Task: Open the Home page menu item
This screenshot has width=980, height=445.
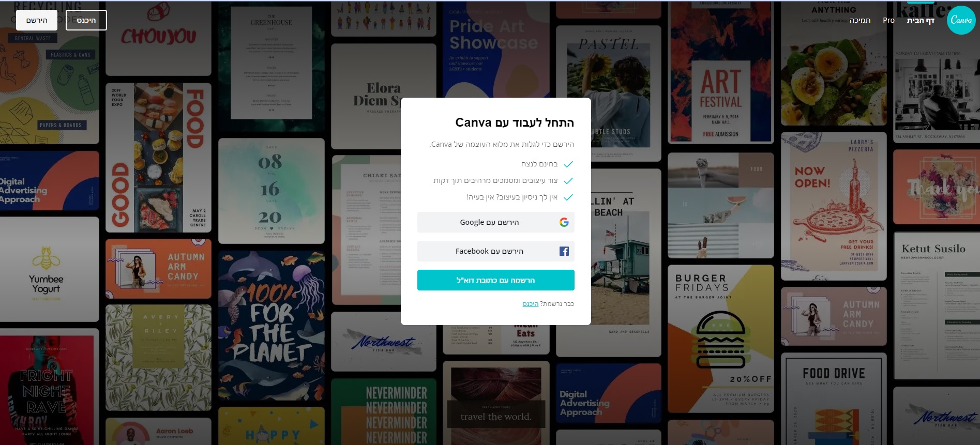Action: pyautogui.click(x=920, y=20)
